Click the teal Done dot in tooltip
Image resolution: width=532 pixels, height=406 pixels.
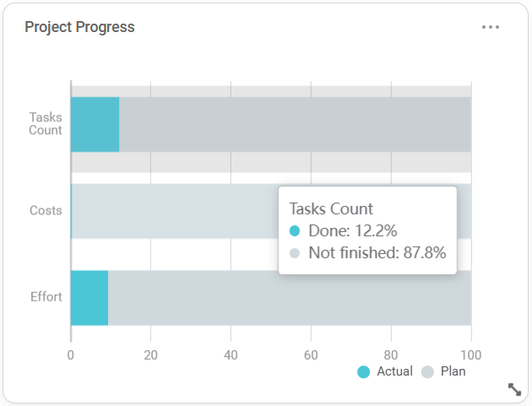pos(295,230)
